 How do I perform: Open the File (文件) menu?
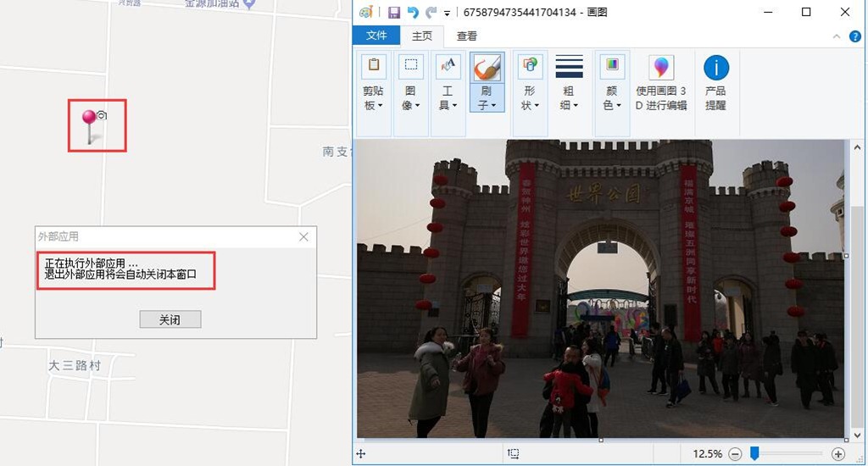click(x=376, y=36)
